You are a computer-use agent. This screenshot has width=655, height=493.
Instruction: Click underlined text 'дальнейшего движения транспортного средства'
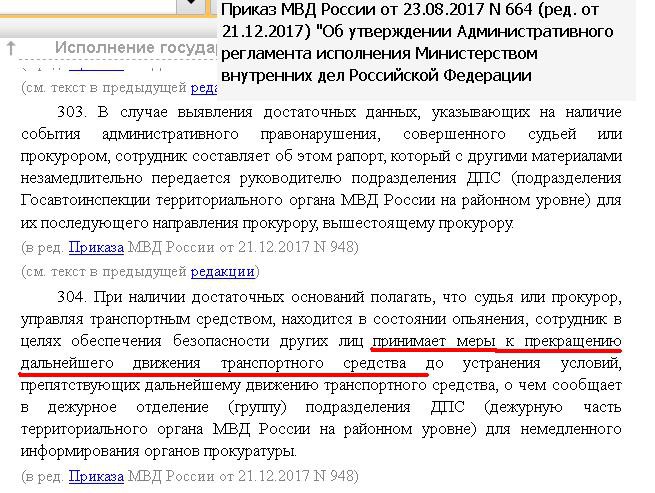pos(212,365)
